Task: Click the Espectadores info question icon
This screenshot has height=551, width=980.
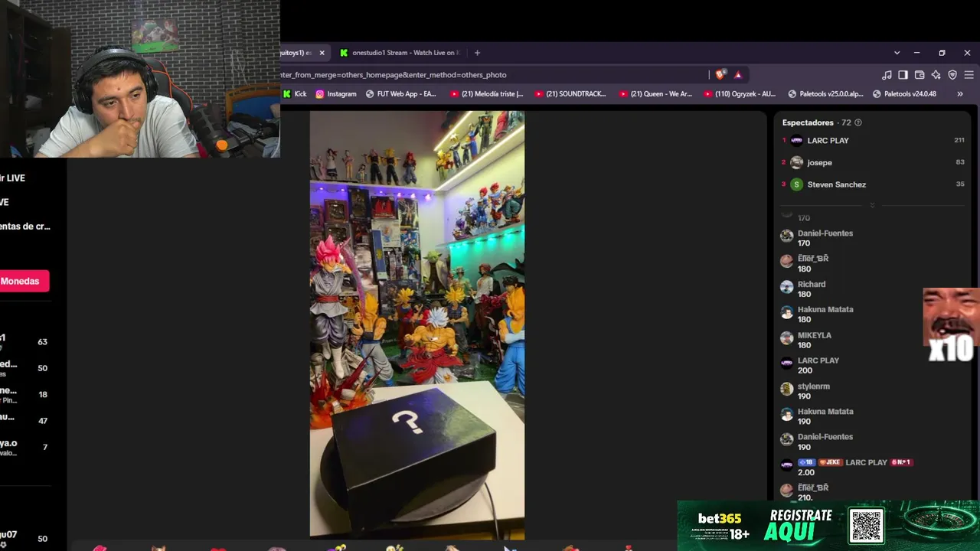Action: click(x=857, y=122)
